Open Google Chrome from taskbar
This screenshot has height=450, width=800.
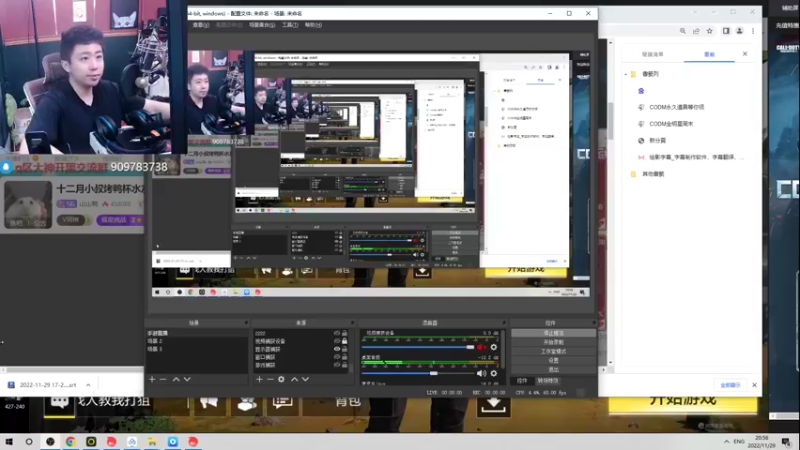(70, 442)
